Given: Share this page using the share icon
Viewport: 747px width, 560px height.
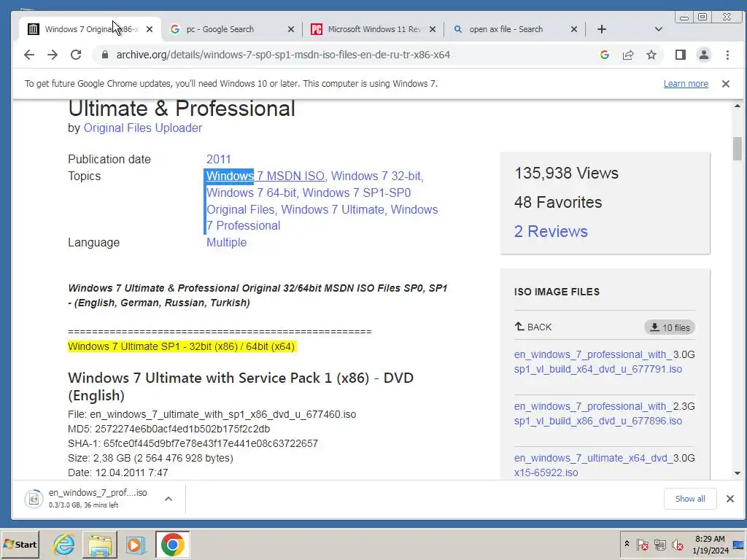Looking at the screenshot, I should (x=628, y=55).
